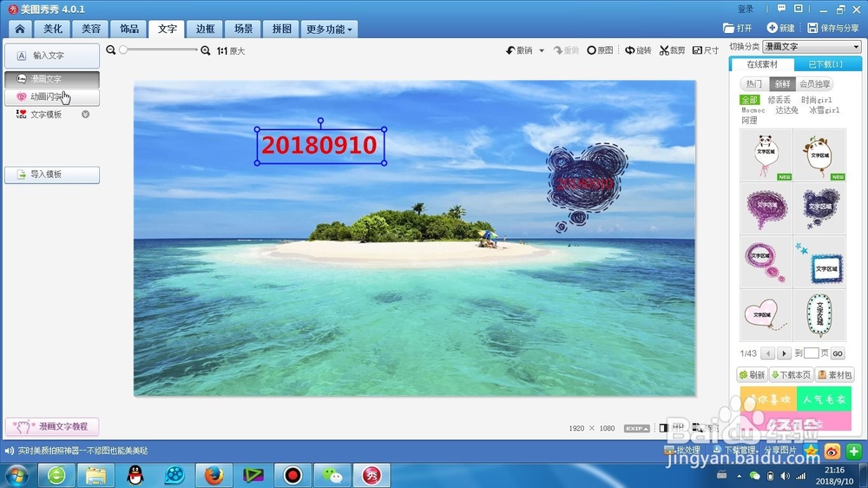Select the 会员独享 filter
868x488 pixels.
[814, 83]
